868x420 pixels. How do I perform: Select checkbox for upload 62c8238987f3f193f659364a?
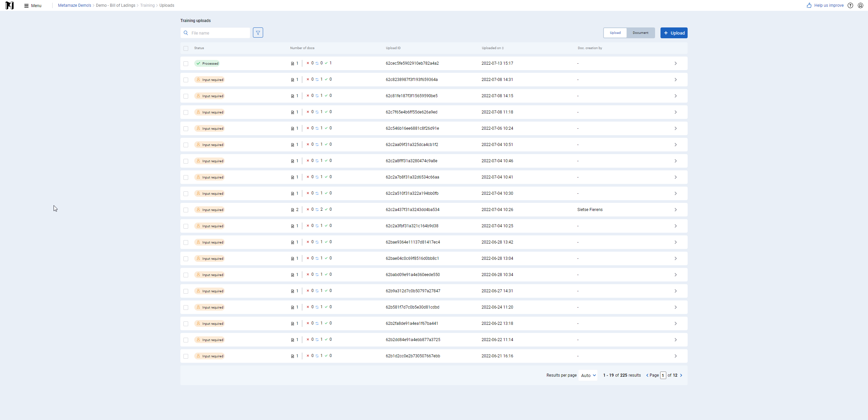coord(186,80)
